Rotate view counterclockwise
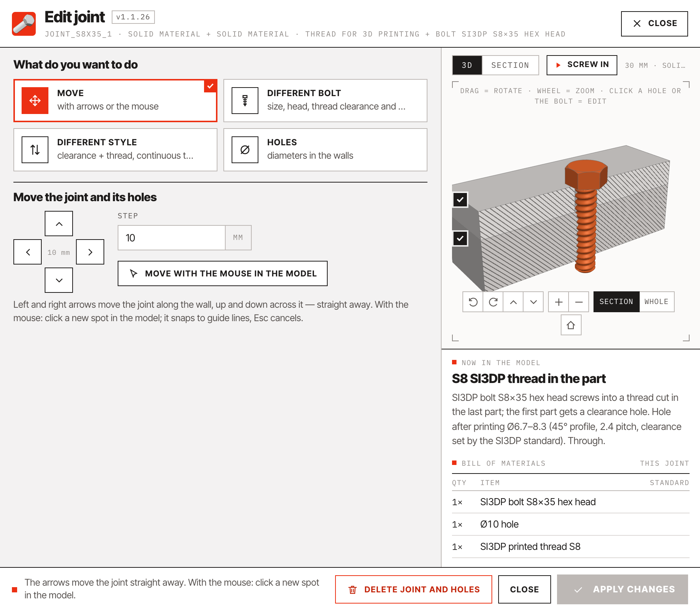The width and height of the screenshot is (700, 611). 473,302
